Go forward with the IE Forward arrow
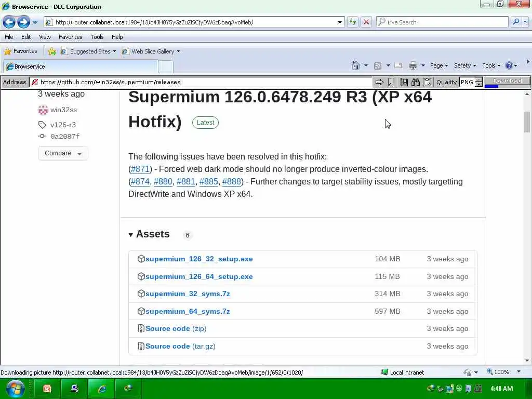The image size is (532, 399). pos(23,22)
